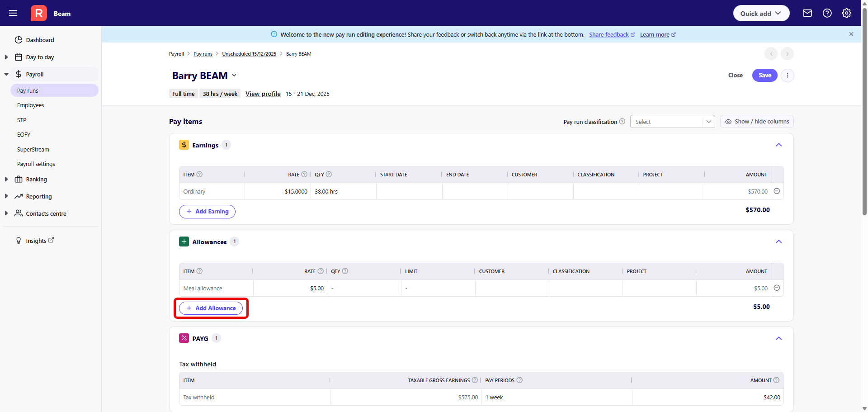Click the Payroll breadcrumb

coord(176,54)
